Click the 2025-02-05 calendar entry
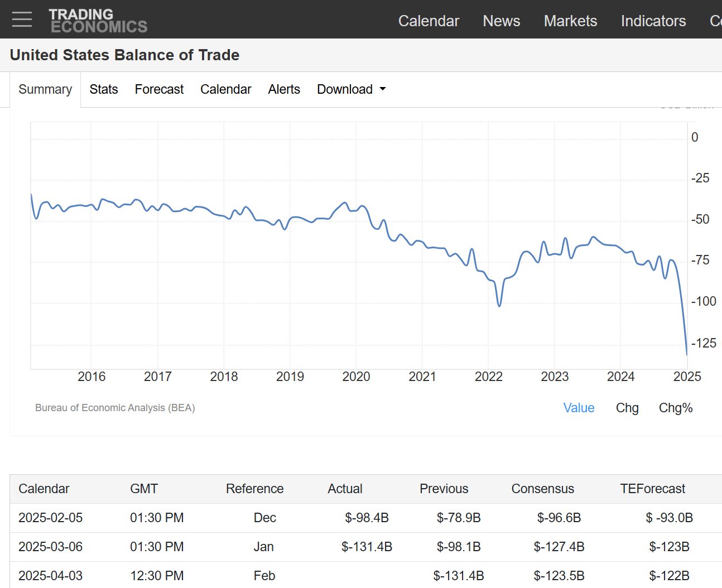The image size is (722, 588). (x=50, y=518)
